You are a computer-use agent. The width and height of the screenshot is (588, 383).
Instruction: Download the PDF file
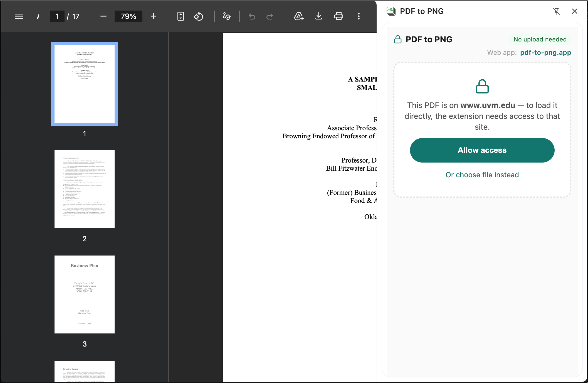click(x=319, y=16)
